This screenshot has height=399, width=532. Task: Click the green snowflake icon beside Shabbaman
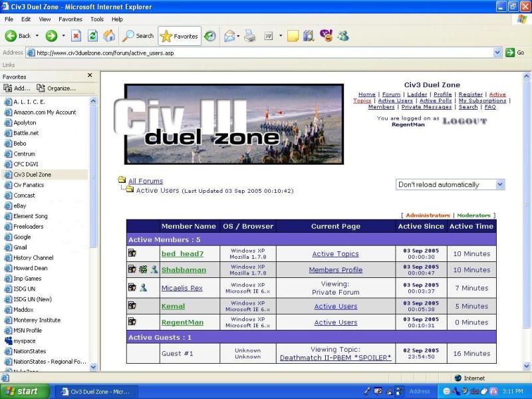[143, 269]
